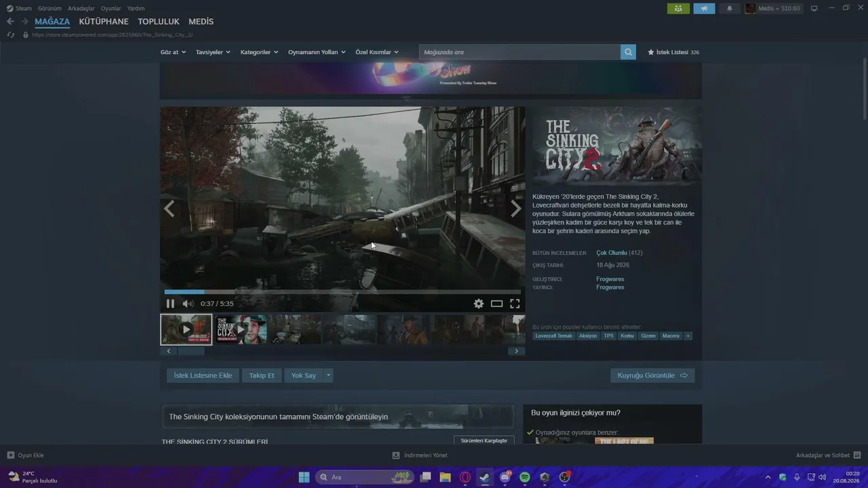868x488 pixels.
Task: Open Arkadaşlar ve Sohbet
Action: pyautogui.click(x=828, y=455)
